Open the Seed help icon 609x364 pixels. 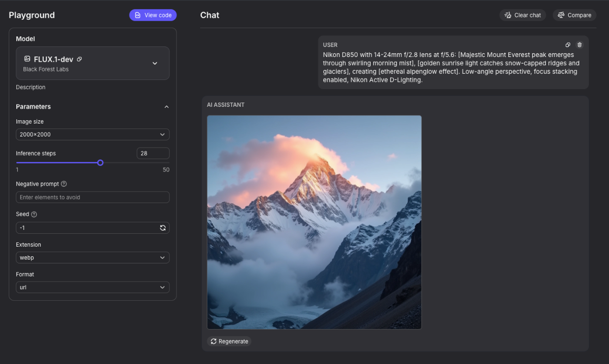point(34,215)
